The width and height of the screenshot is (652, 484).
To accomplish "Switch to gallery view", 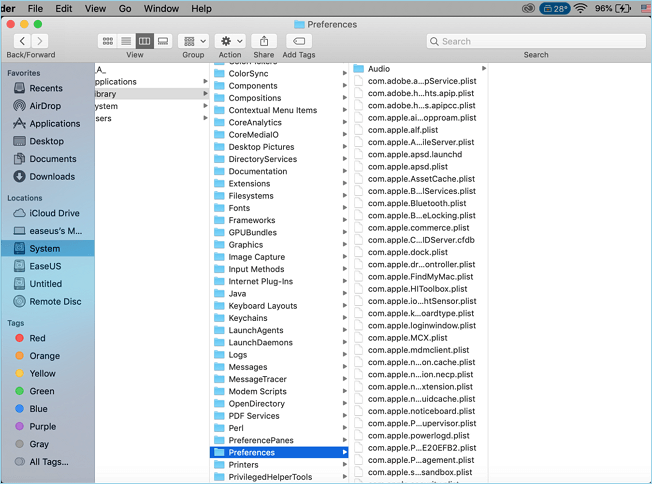I will pyautogui.click(x=163, y=41).
